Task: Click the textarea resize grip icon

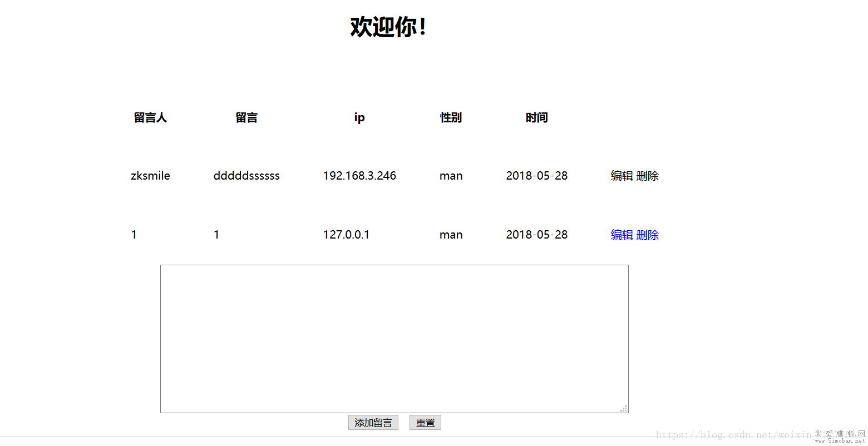Action: point(624,408)
